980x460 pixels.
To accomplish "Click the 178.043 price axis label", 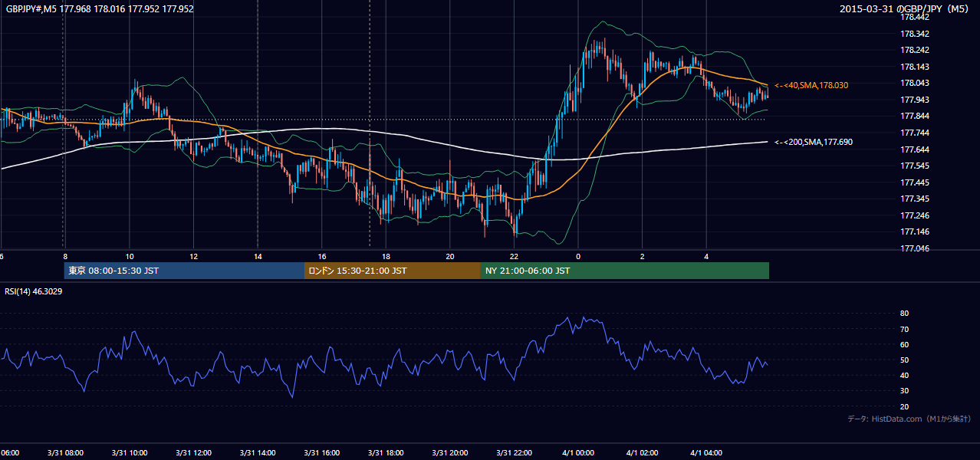I will click(x=913, y=83).
